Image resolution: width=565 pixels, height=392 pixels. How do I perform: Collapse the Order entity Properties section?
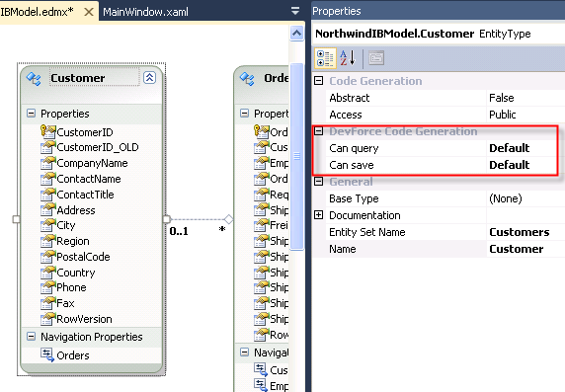click(x=244, y=114)
